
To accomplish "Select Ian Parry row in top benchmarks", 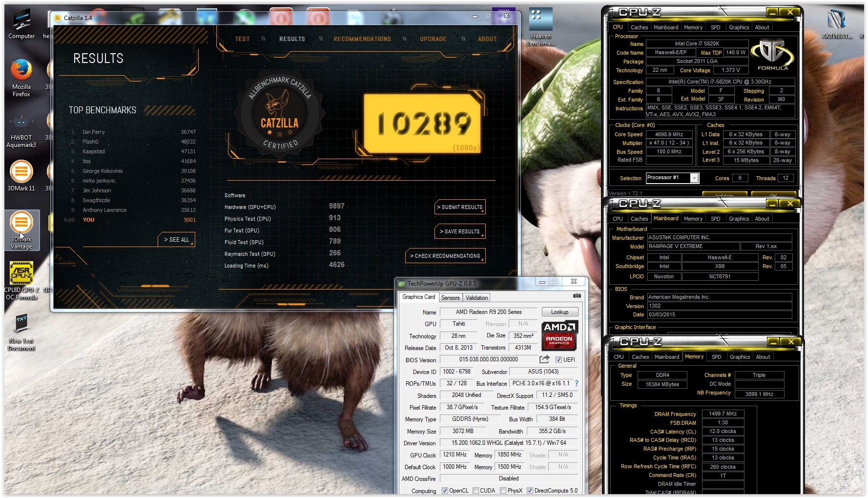I will (133, 132).
